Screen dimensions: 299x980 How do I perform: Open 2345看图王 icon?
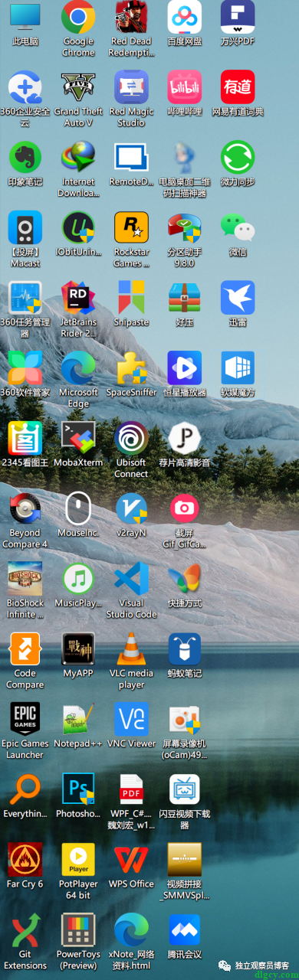25,438
